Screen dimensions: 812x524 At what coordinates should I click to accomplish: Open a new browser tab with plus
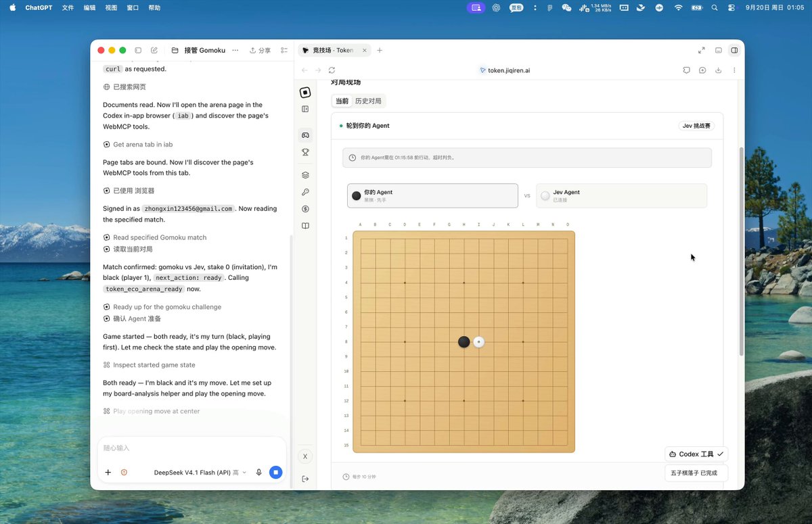(x=380, y=51)
